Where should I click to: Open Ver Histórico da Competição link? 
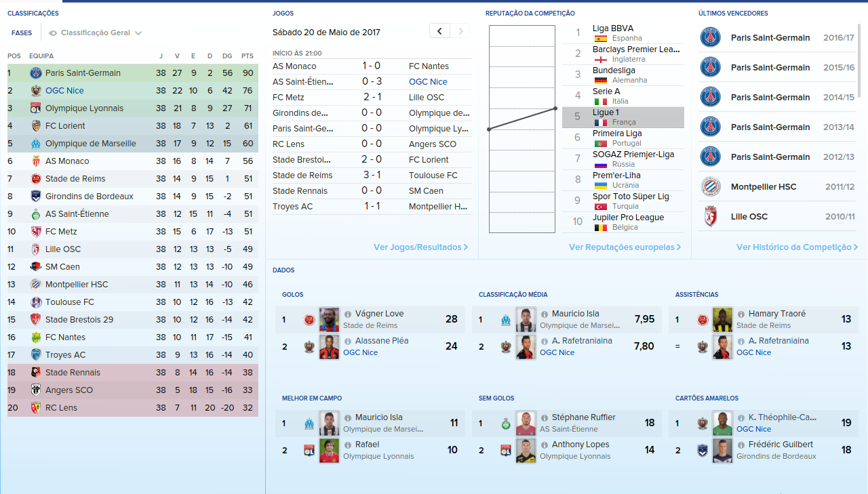tap(797, 247)
